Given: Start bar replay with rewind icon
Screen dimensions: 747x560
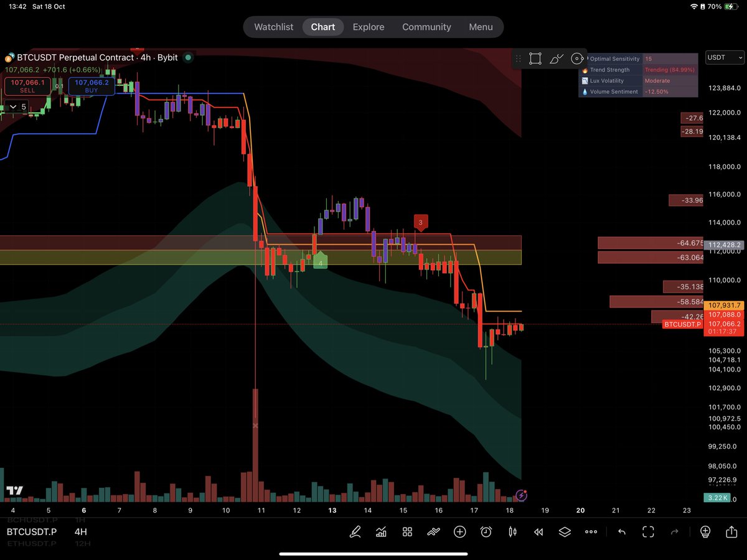Looking at the screenshot, I should [538, 532].
